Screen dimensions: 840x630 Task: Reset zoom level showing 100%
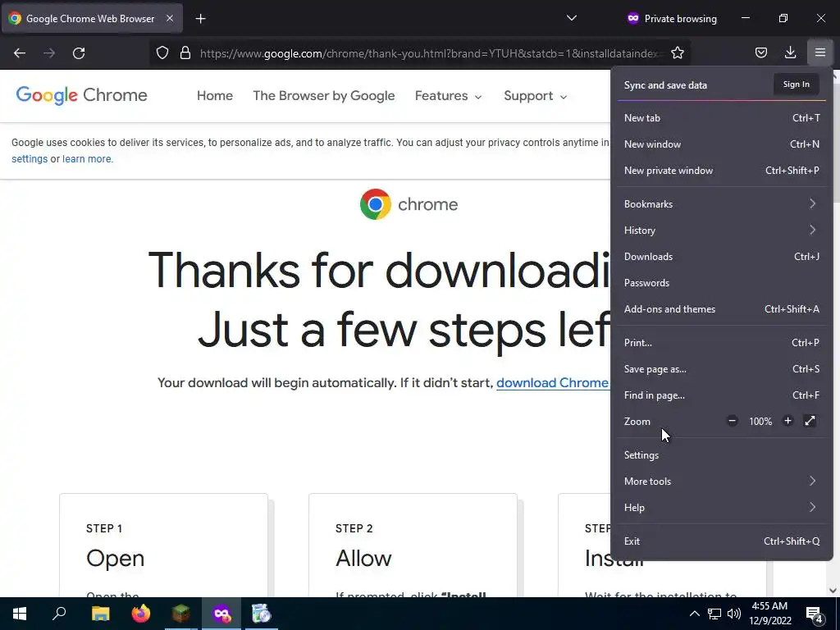point(760,422)
